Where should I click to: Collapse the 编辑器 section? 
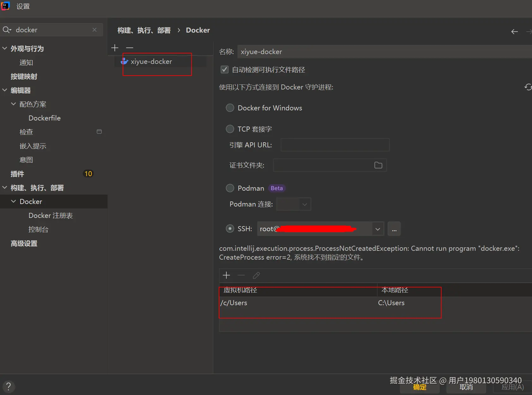click(5, 90)
